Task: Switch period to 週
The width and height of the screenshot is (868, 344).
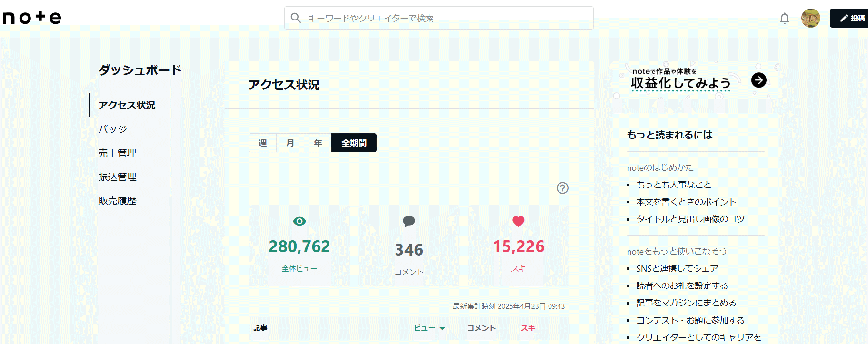Action: click(x=262, y=143)
